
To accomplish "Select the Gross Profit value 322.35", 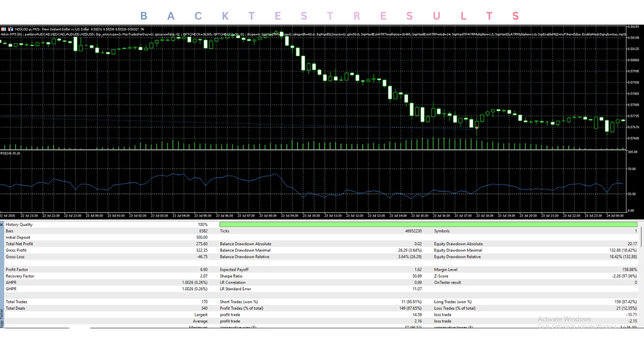I will [x=202, y=250].
